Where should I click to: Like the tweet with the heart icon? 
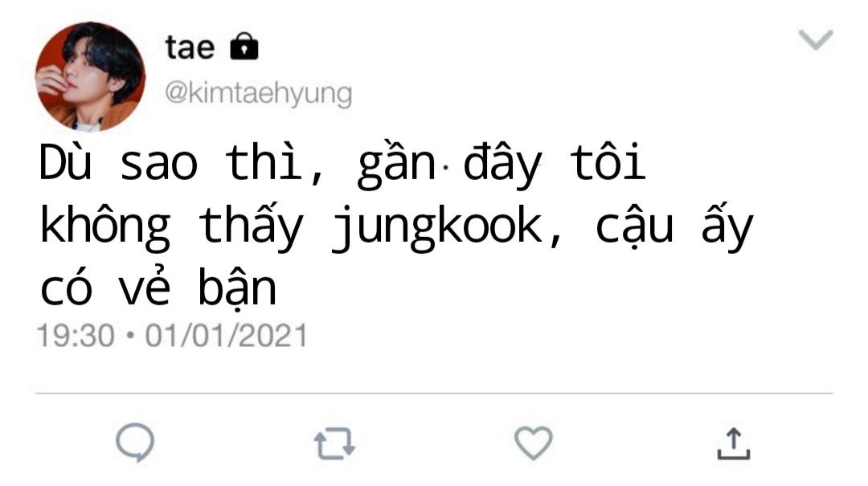534,443
